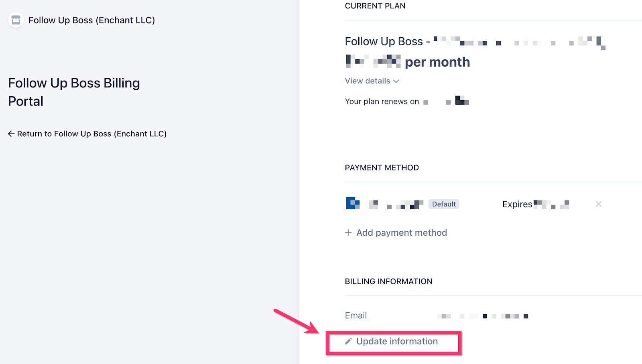Click the Follow Up Boss (Enchant LLC) header name
The width and height of the screenshot is (642, 364).
91,20
